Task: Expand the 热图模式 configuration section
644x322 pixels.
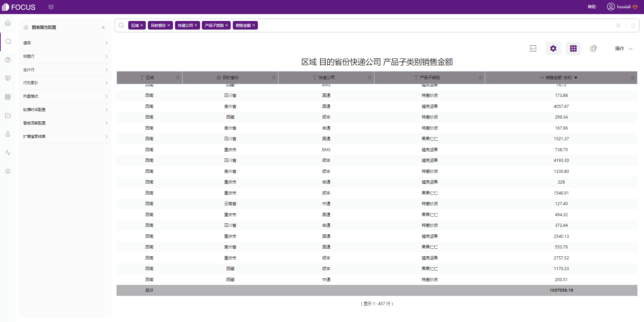Action: click(x=65, y=96)
